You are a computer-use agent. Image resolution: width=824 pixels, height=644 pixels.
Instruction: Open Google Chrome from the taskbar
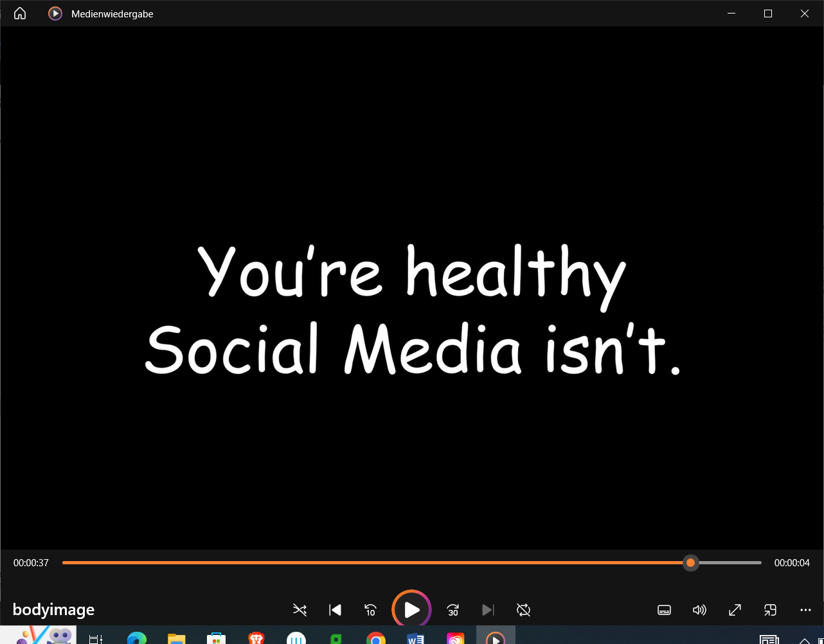point(375,638)
